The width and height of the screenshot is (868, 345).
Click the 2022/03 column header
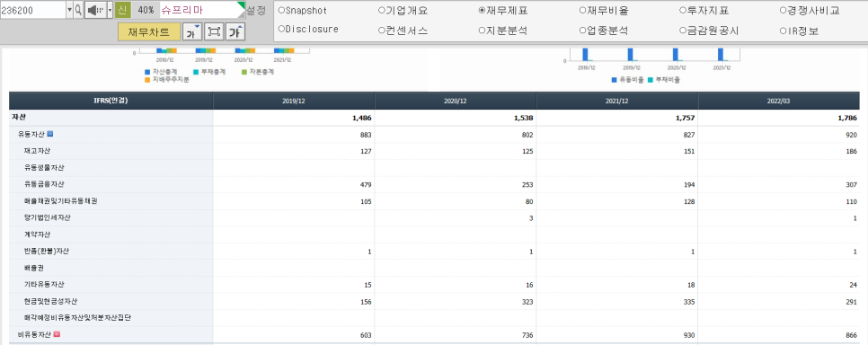[x=779, y=101]
